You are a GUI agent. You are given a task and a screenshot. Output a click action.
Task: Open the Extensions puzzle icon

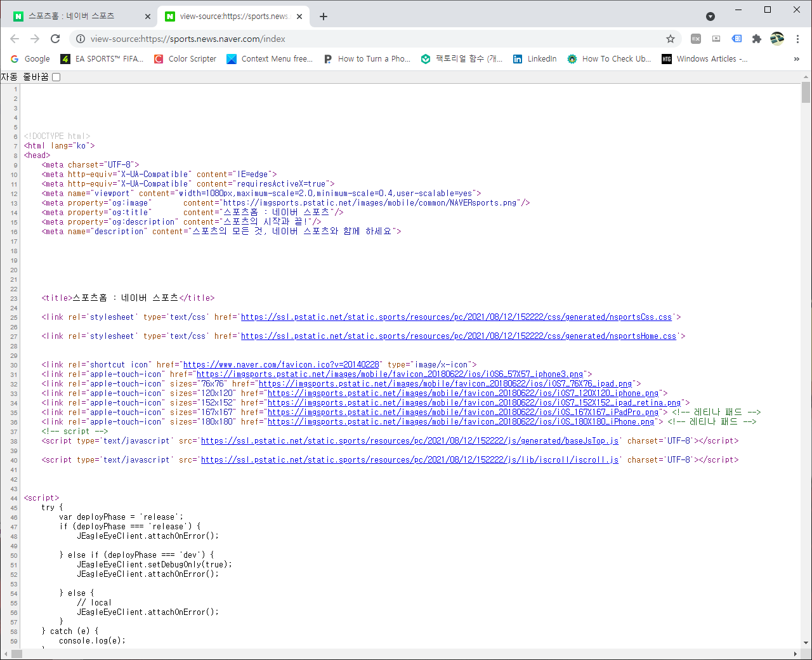point(757,39)
